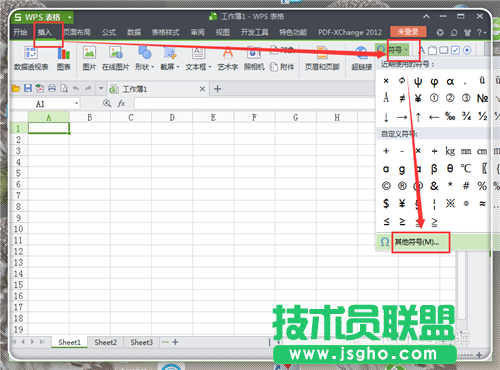
Task: Insert a pivot table (数据透视表)
Action: pyautogui.click(x=31, y=59)
